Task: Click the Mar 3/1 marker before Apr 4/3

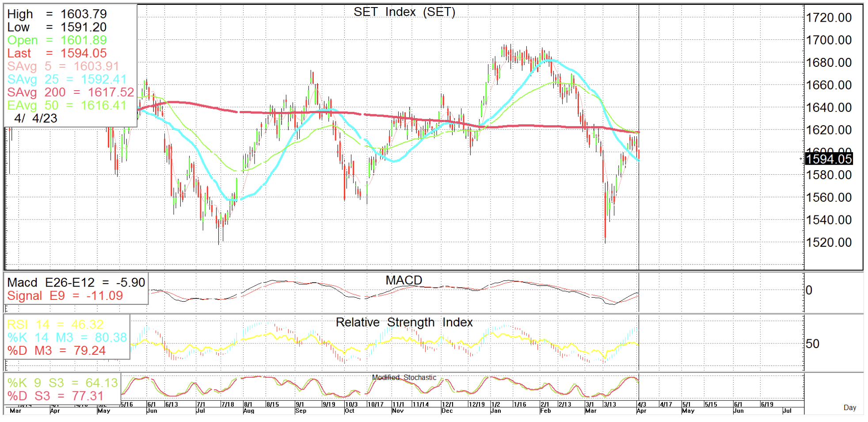Action: point(591,407)
